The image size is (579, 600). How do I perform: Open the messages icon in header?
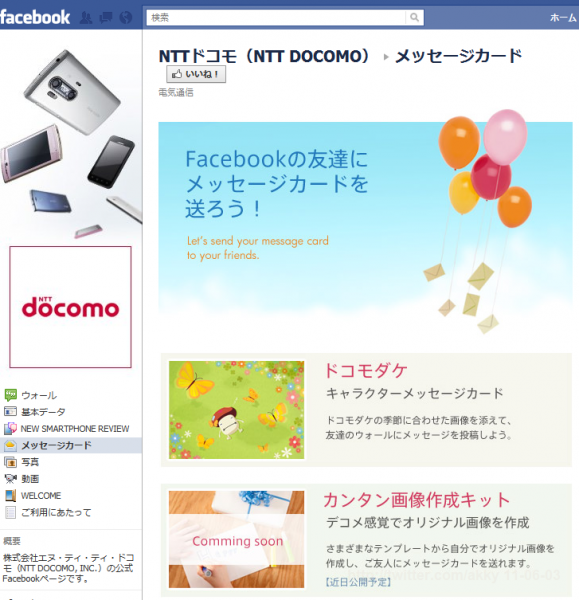(x=106, y=18)
